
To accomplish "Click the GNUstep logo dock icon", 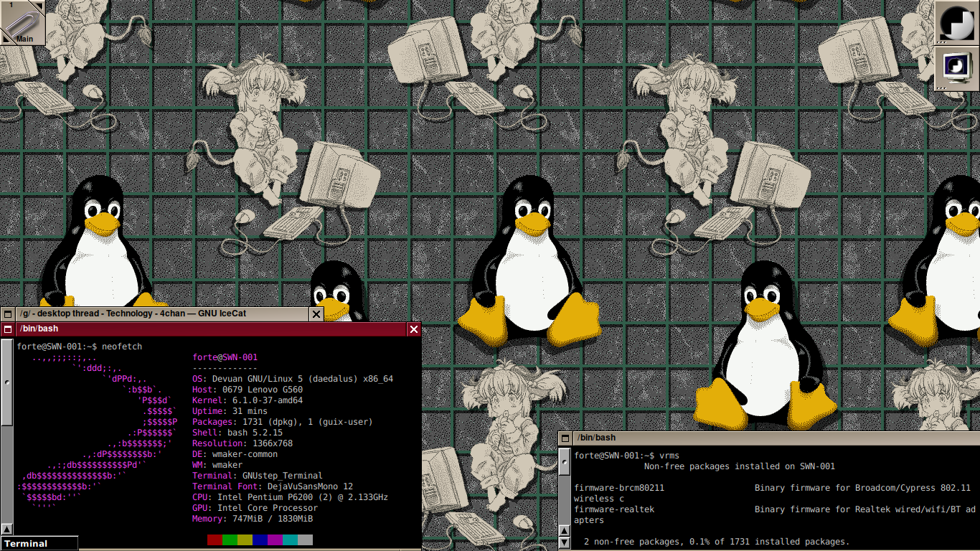I will click(x=956, y=23).
